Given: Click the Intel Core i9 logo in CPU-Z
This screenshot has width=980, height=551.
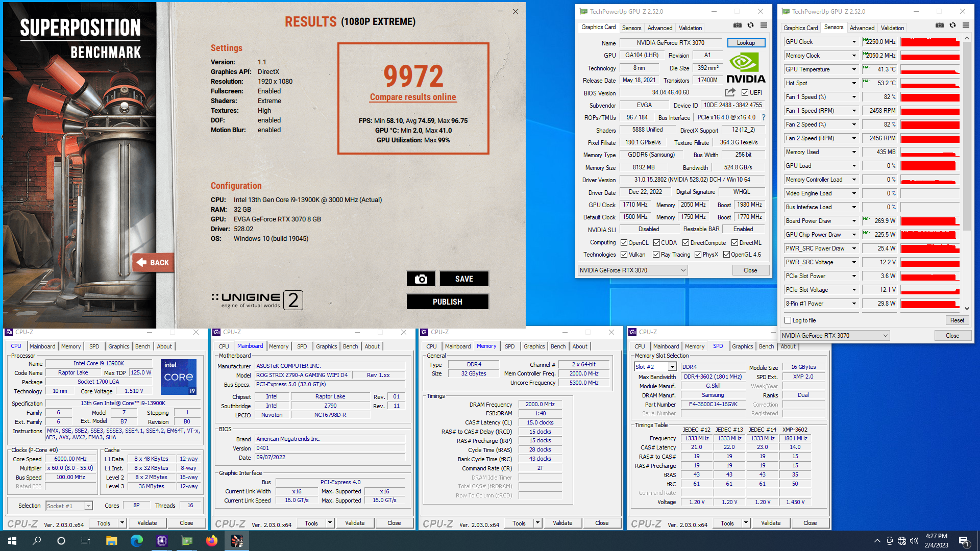Looking at the screenshot, I should pyautogui.click(x=179, y=377).
